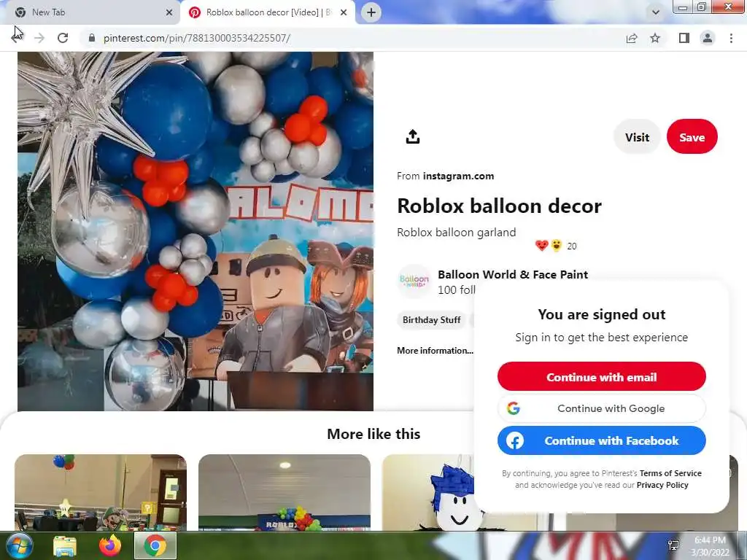The image size is (747, 560).
Task: Toggle the Chrome side panel icon
Action: tap(684, 38)
